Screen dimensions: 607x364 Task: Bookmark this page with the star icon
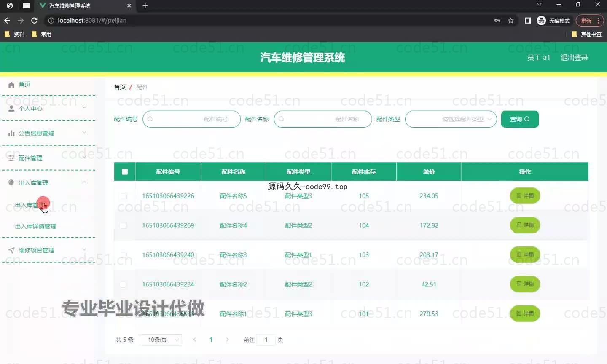[x=511, y=20]
